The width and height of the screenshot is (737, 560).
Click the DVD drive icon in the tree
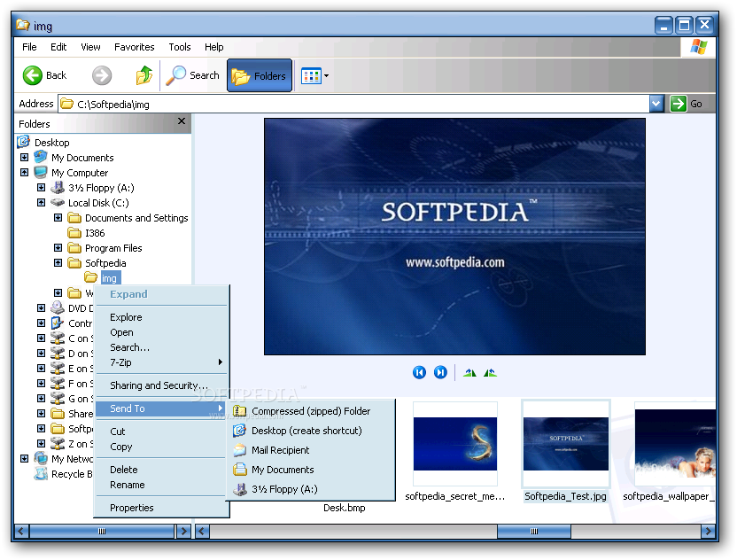58,308
